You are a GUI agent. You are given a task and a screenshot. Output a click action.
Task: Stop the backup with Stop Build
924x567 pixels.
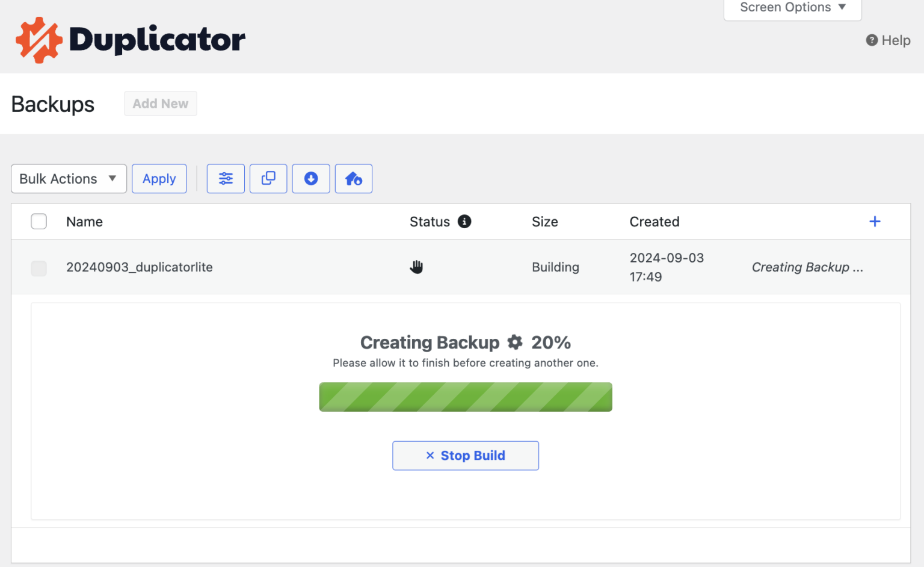pyautogui.click(x=466, y=456)
